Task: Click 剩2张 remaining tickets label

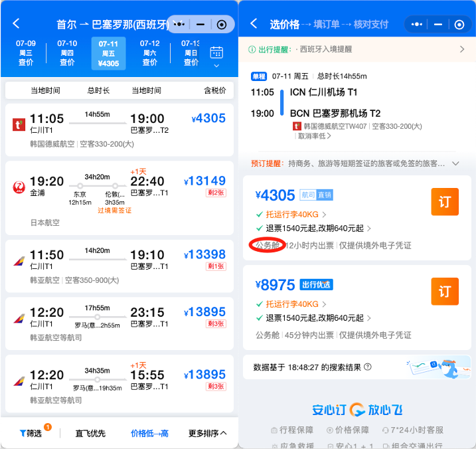Action: [216, 193]
